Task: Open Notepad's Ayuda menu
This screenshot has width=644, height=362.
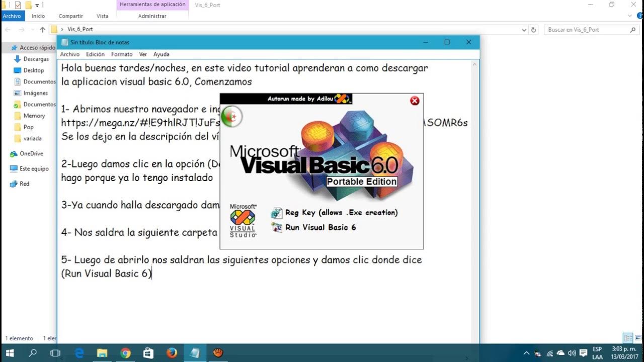Action: (162, 54)
